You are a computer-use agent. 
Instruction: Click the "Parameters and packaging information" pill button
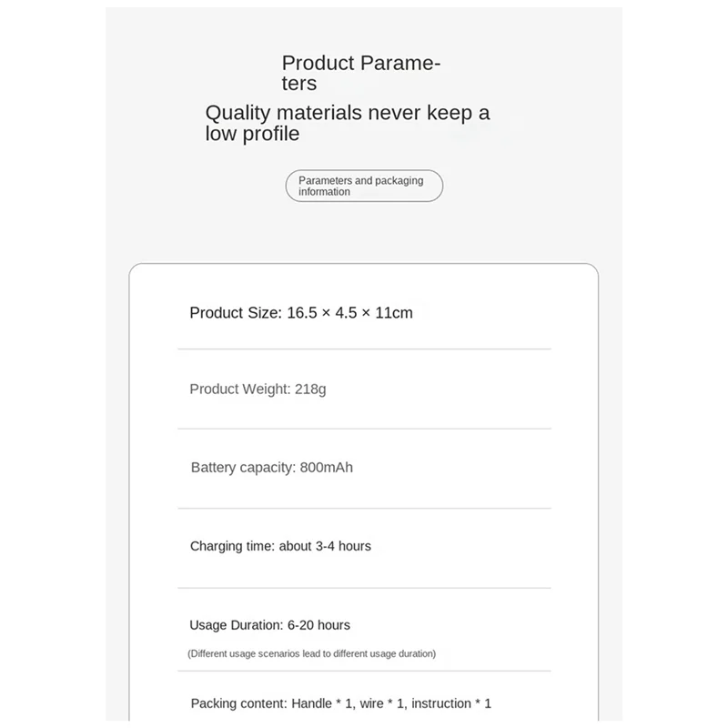tap(364, 186)
